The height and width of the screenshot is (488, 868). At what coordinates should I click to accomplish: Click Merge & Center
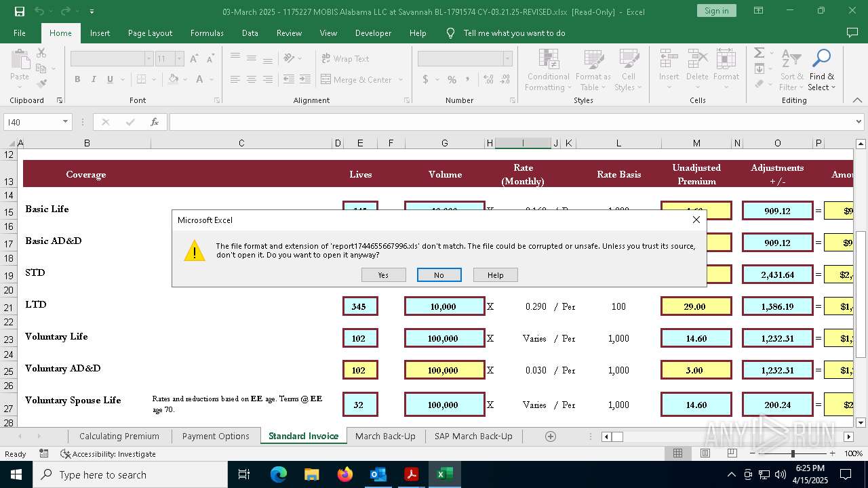pos(357,79)
